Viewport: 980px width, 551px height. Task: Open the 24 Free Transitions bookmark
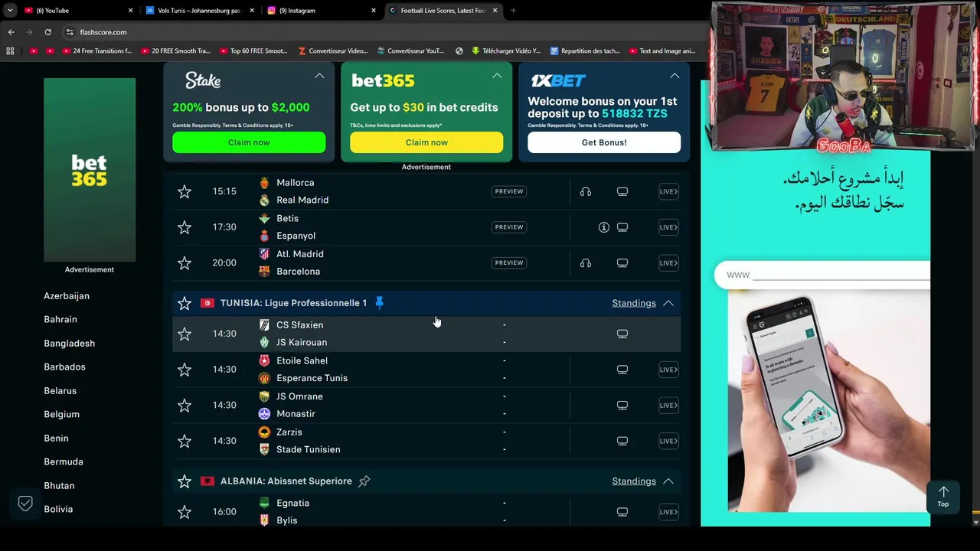tap(96, 51)
